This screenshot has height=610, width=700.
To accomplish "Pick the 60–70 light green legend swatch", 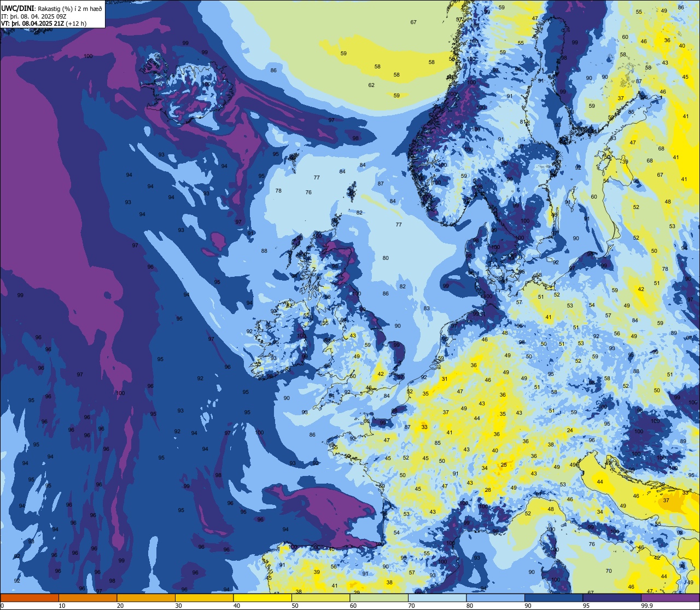I will pos(379,597).
